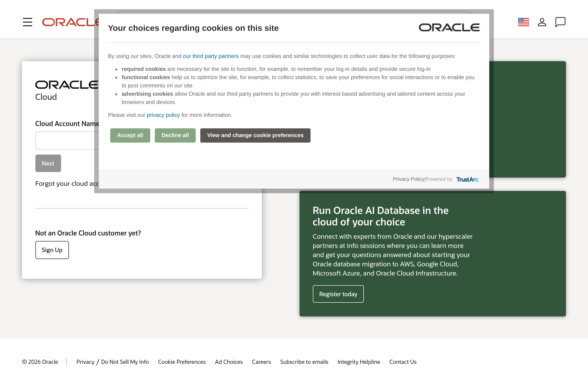Image resolution: width=588 pixels, height=368 pixels.
Task: Open Contact Us footer link
Action: pos(403,362)
